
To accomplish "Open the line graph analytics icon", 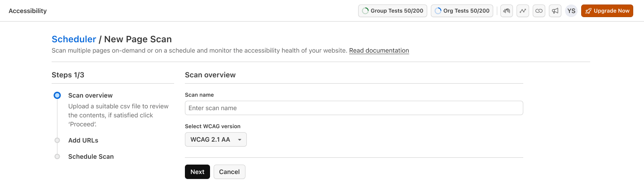I will click(522, 11).
